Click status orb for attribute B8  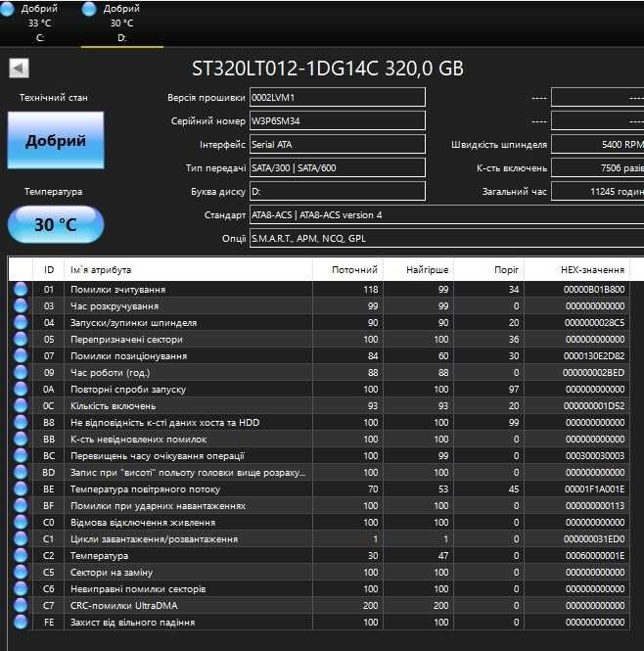21,422
